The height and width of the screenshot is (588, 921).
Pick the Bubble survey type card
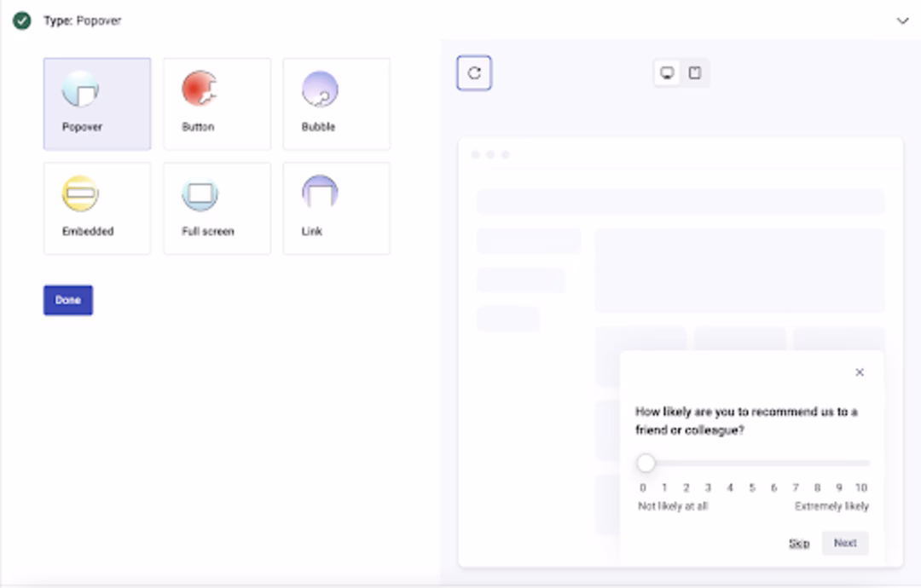[x=337, y=104]
